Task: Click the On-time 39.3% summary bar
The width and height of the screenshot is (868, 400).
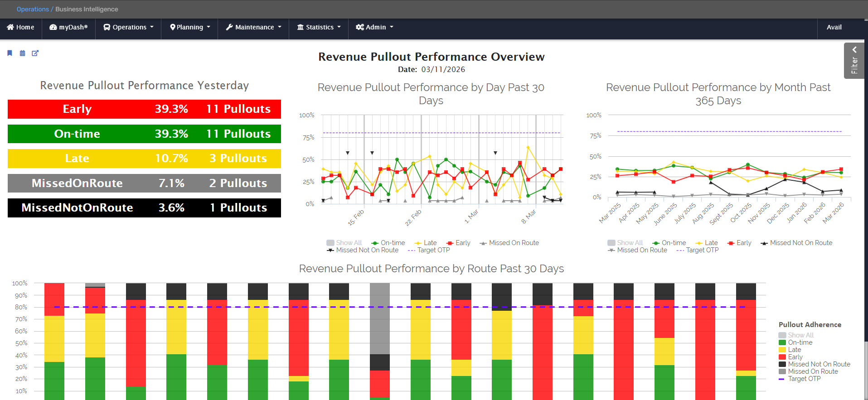Action: pyautogui.click(x=144, y=134)
